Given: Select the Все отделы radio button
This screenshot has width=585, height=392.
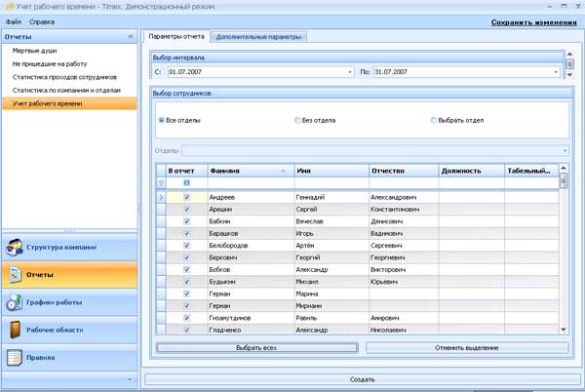Looking at the screenshot, I should point(161,120).
